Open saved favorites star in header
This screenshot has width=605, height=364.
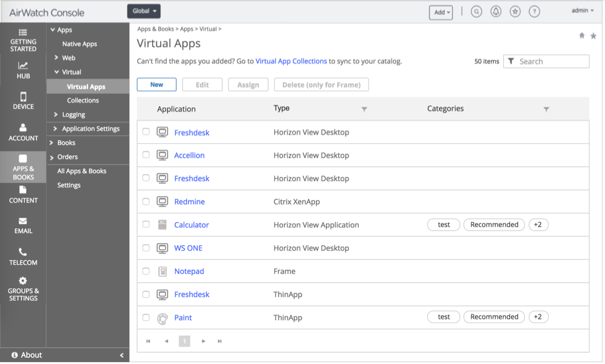coord(515,12)
